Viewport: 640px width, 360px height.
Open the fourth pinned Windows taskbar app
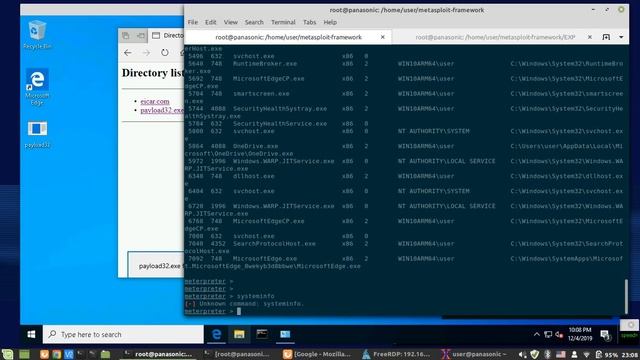(285, 334)
